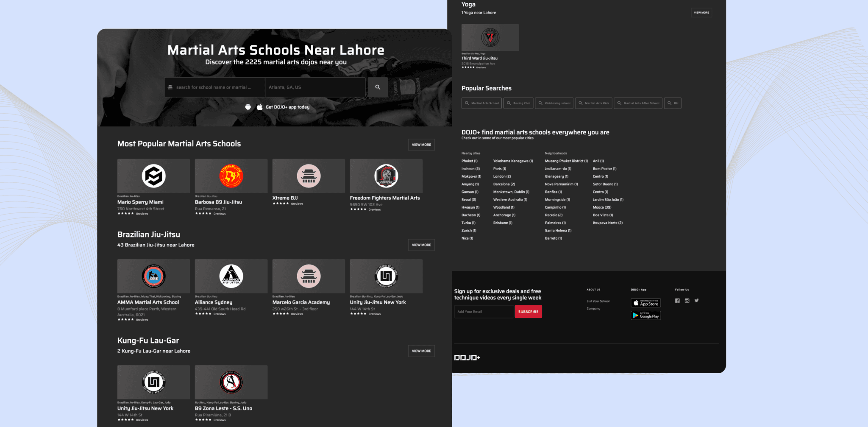Open Facebook via footer social icon
The image size is (868, 427).
pos(677,300)
